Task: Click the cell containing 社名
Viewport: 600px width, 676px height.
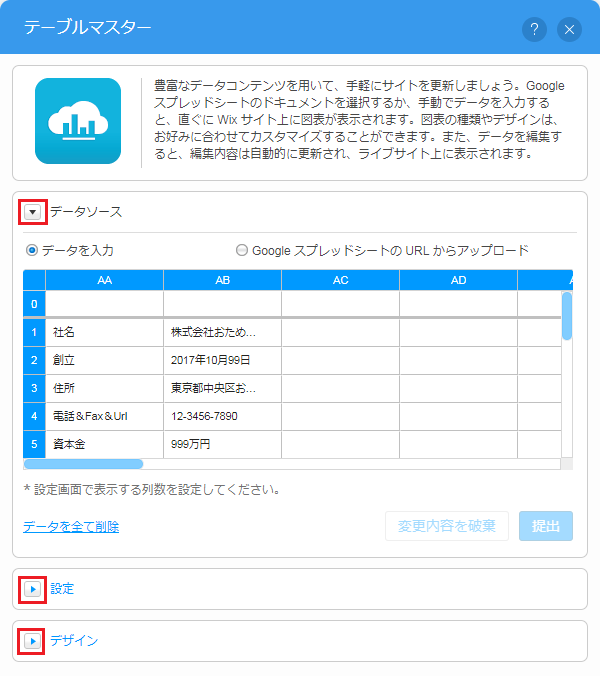Action: (105, 332)
